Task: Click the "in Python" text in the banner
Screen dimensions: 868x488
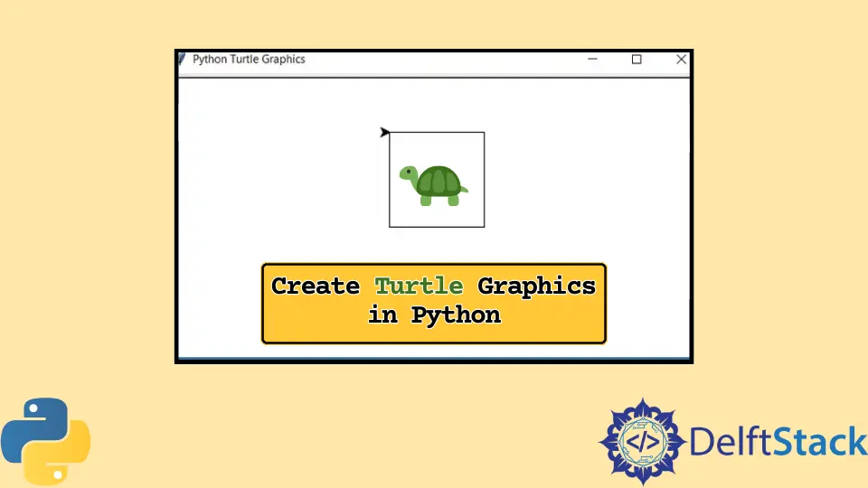Action: 434,315
